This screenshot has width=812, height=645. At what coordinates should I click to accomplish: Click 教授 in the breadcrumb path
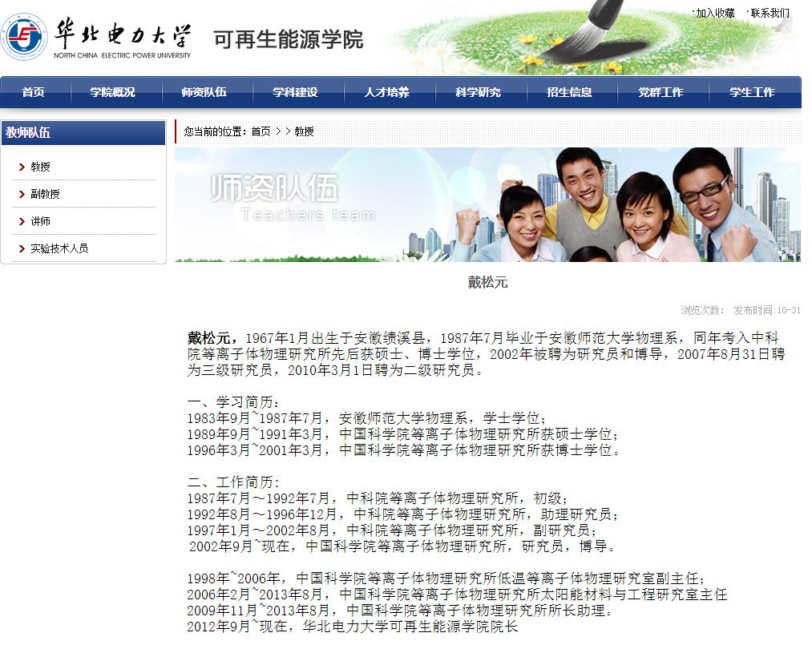tap(305, 131)
